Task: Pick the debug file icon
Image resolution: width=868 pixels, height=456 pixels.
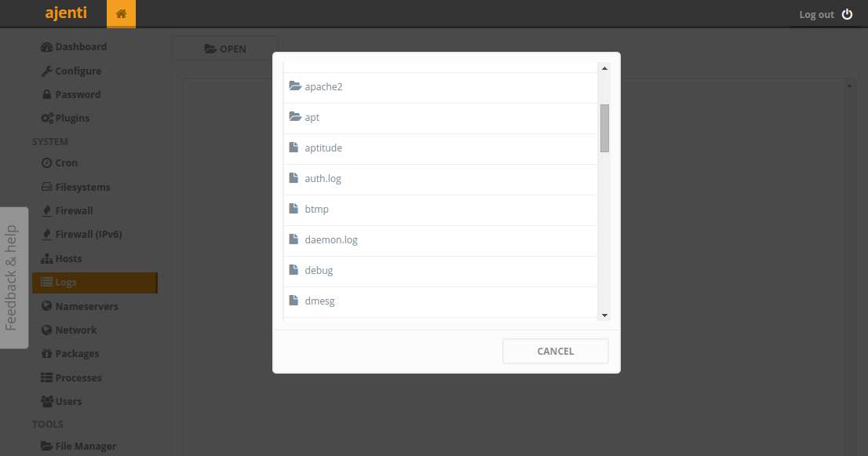Action: coord(294,269)
